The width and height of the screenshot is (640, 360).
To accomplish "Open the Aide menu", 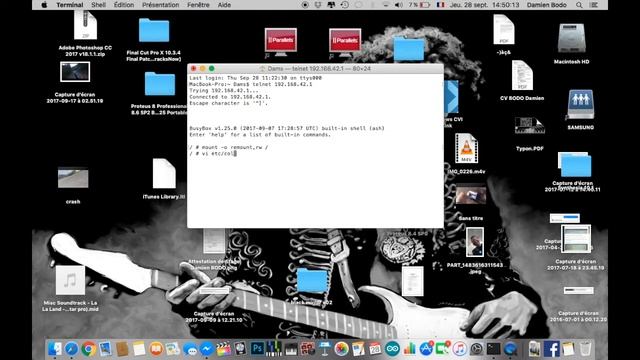I will [x=224, y=5].
